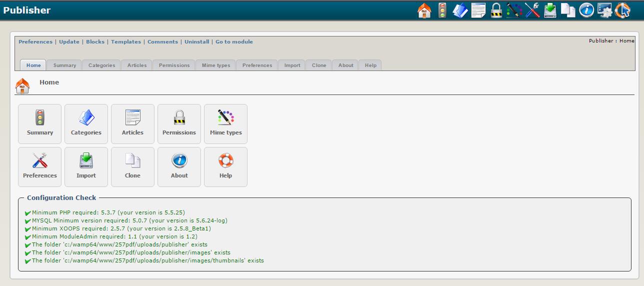This screenshot has width=644, height=286.
Task: Open Preferences via top toolbar wrench-screwdriver icon
Action: coord(532,10)
